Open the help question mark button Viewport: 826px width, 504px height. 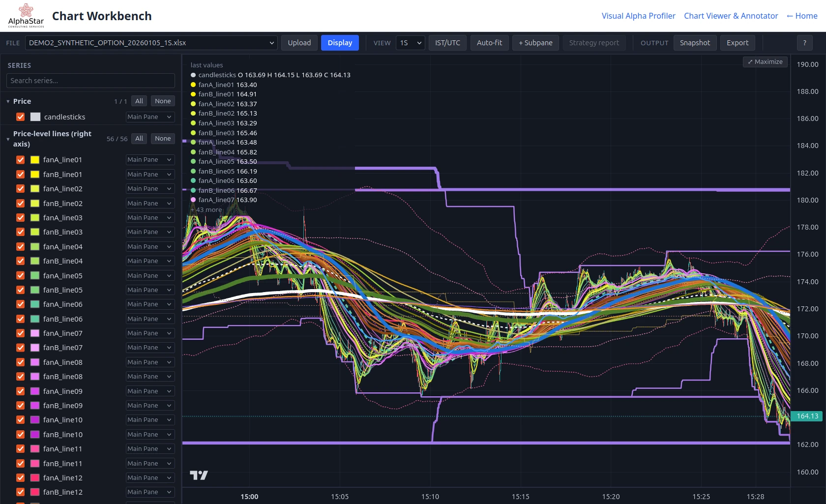804,43
